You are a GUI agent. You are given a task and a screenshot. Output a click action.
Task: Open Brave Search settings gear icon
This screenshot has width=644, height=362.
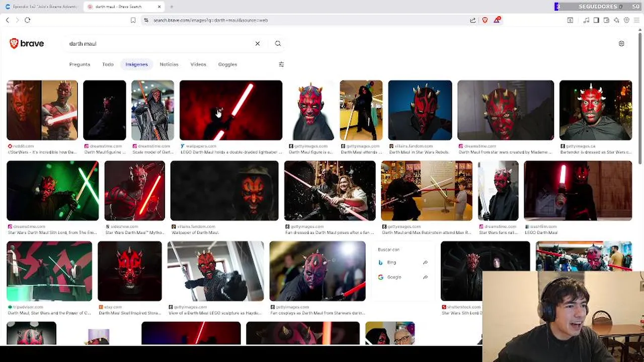(621, 44)
